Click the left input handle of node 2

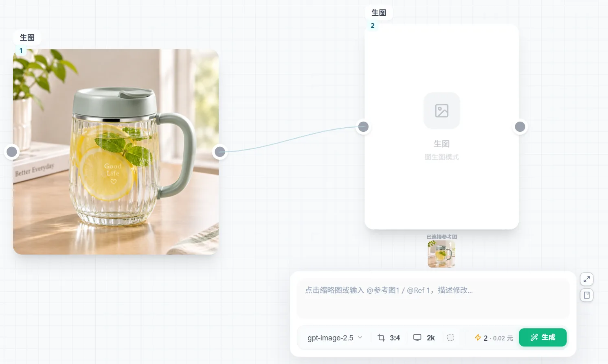click(x=363, y=127)
